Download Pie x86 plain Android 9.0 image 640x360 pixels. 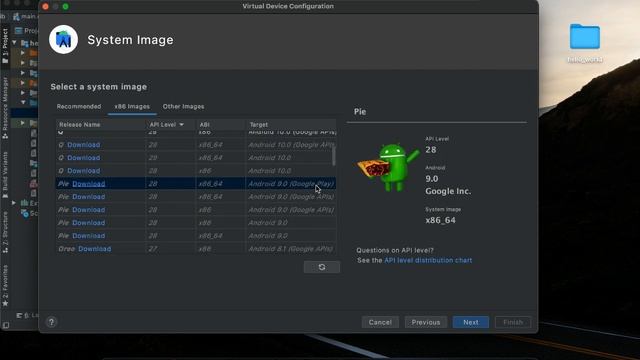tap(89, 223)
